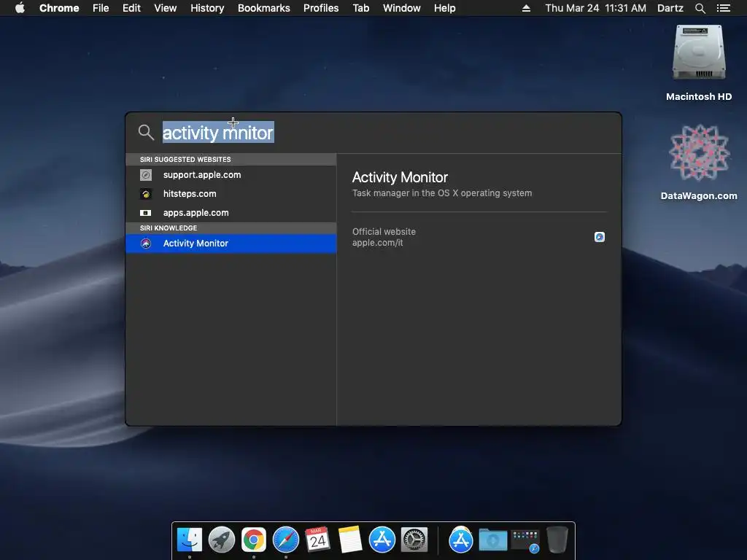Open the Edit menu
Viewport: 747px width, 560px height.
pyautogui.click(x=131, y=8)
